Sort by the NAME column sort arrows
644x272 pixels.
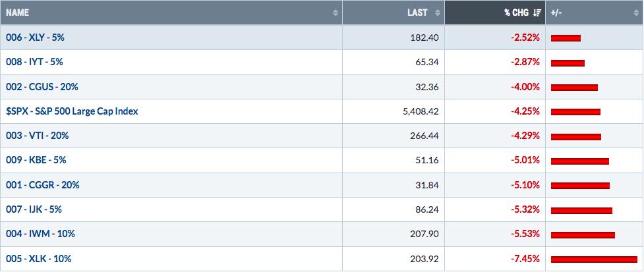(336, 13)
